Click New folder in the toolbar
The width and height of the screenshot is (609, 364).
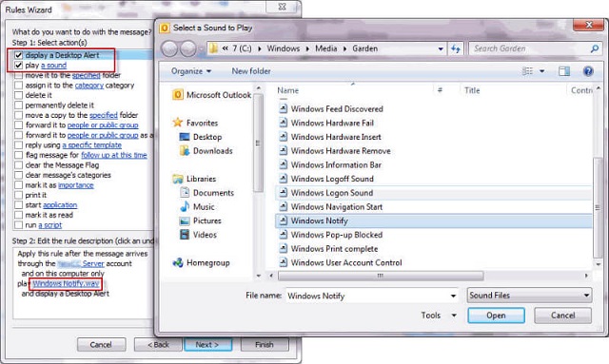[x=251, y=71]
